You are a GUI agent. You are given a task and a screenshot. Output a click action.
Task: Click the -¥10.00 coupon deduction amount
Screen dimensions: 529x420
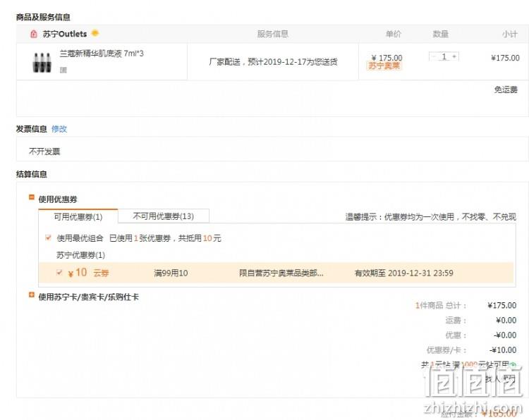(503, 350)
